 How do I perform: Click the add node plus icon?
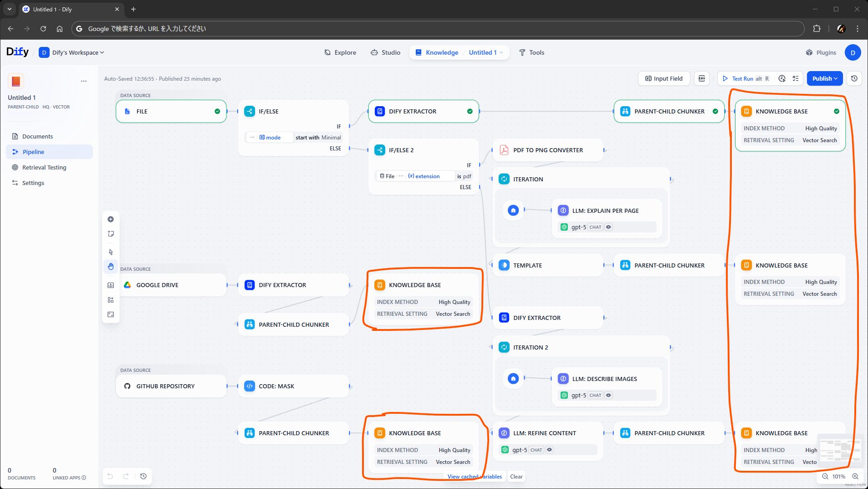(x=111, y=219)
